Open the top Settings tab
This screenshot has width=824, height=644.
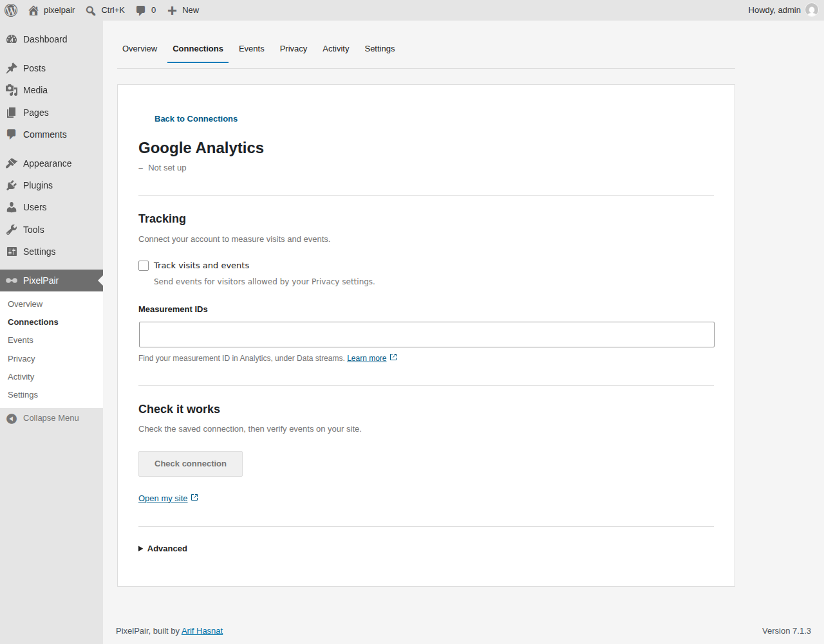380,49
